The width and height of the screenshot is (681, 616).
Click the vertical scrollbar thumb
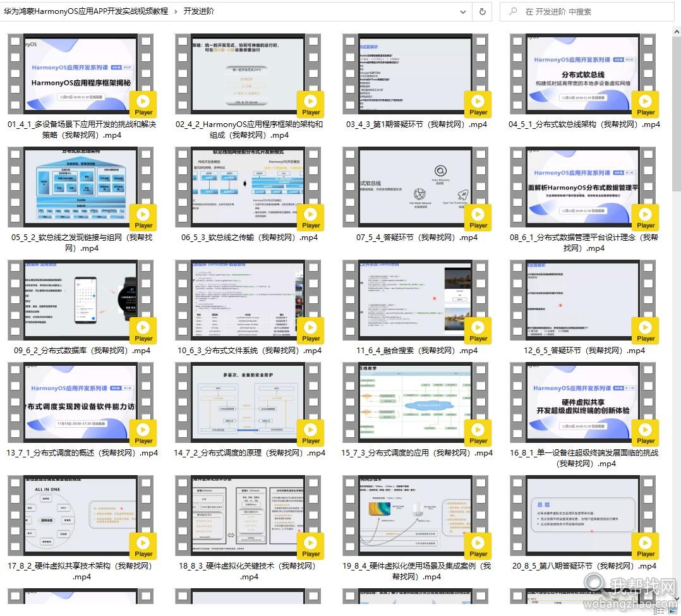pyautogui.click(x=677, y=114)
